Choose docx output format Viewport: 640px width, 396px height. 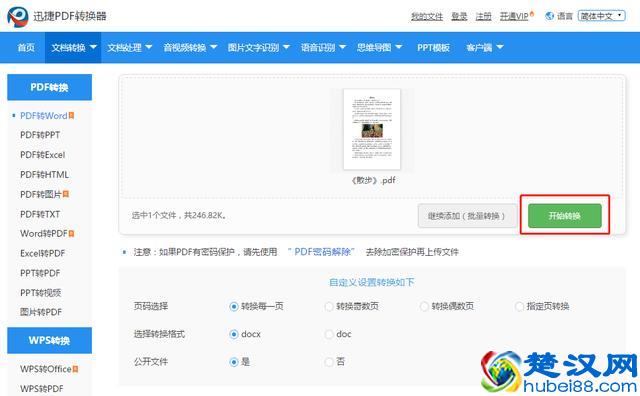(x=234, y=334)
